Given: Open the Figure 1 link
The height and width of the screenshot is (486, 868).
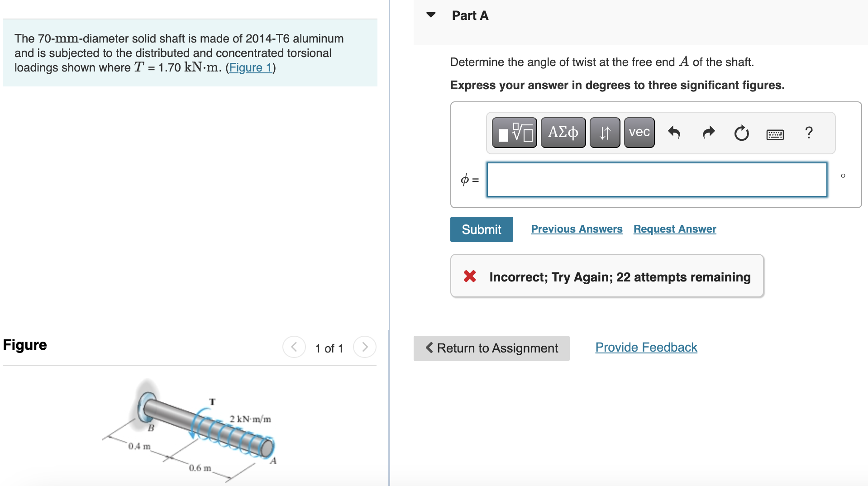Looking at the screenshot, I should (x=250, y=67).
